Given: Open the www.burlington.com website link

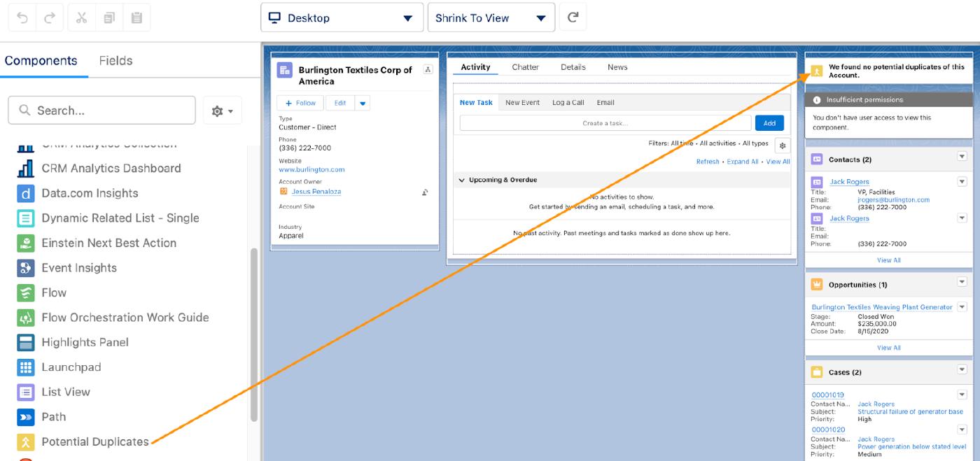Looking at the screenshot, I should point(311,169).
